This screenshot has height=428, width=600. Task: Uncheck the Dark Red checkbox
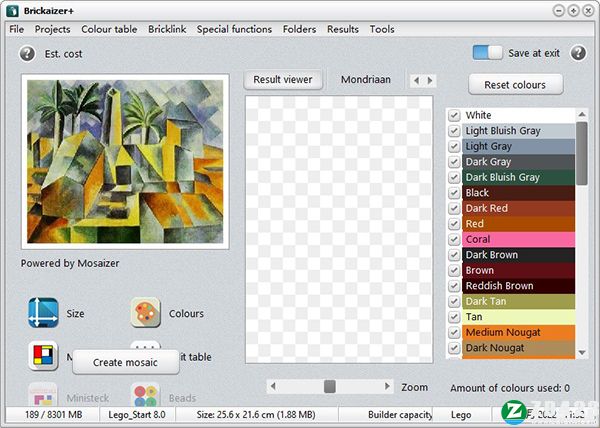454,208
